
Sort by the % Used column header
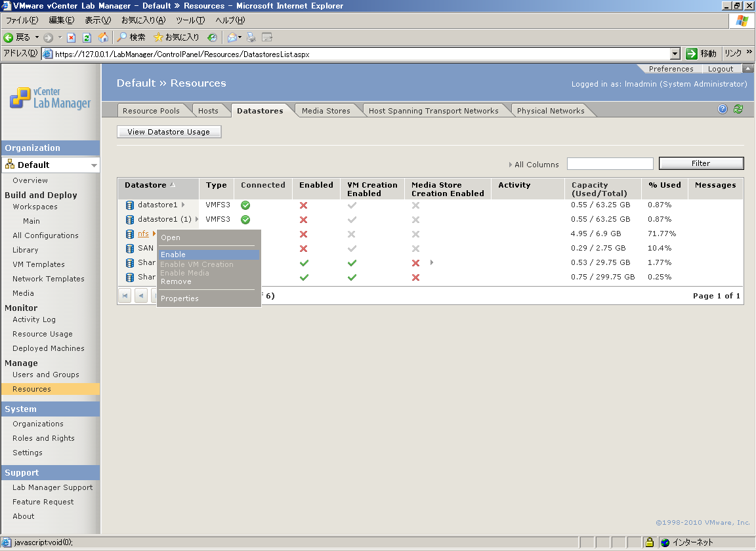665,185
